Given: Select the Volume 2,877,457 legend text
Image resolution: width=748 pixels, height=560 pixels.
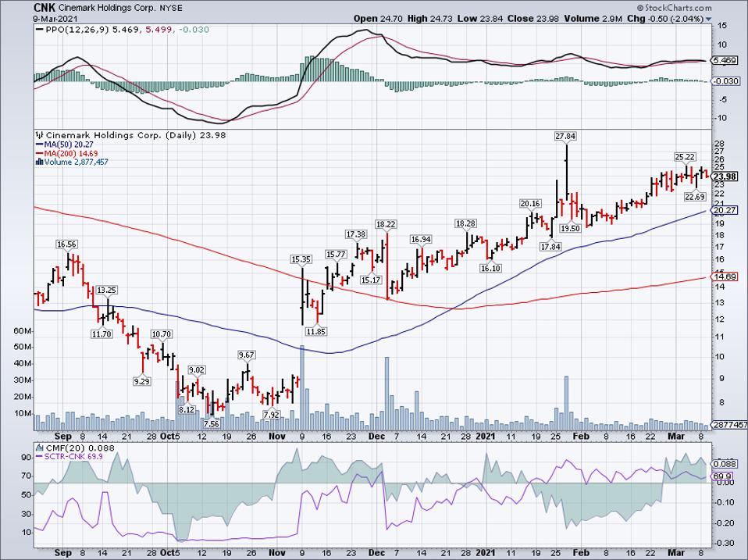Looking at the screenshot, I should pos(77,162).
